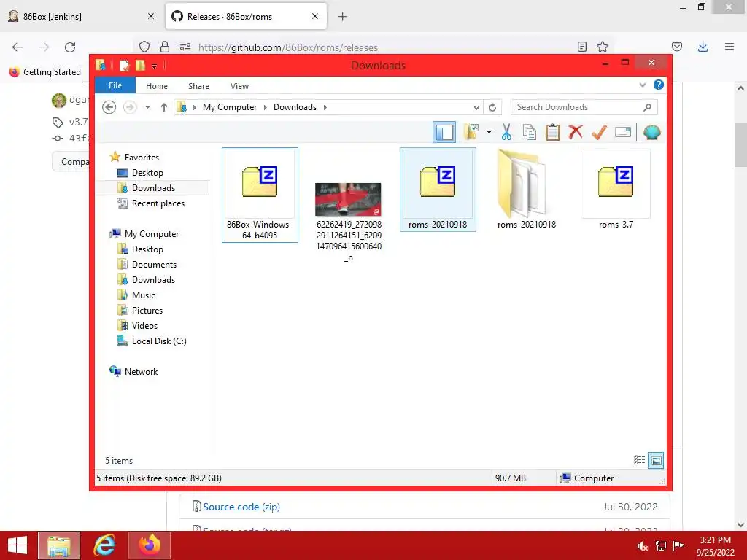This screenshot has width=747, height=560.
Task: Go back in Explorer with back arrow
Action: pyautogui.click(x=109, y=107)
